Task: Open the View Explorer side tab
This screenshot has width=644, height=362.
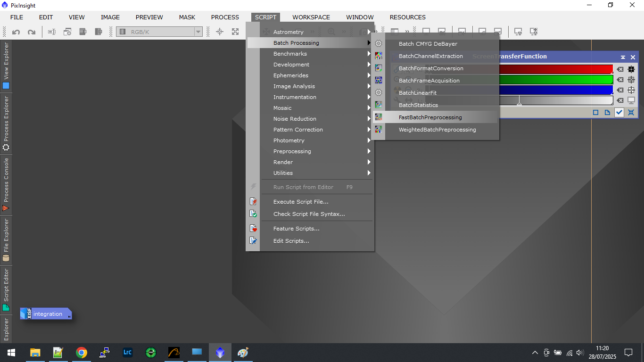Action: [x=6, y=66]
